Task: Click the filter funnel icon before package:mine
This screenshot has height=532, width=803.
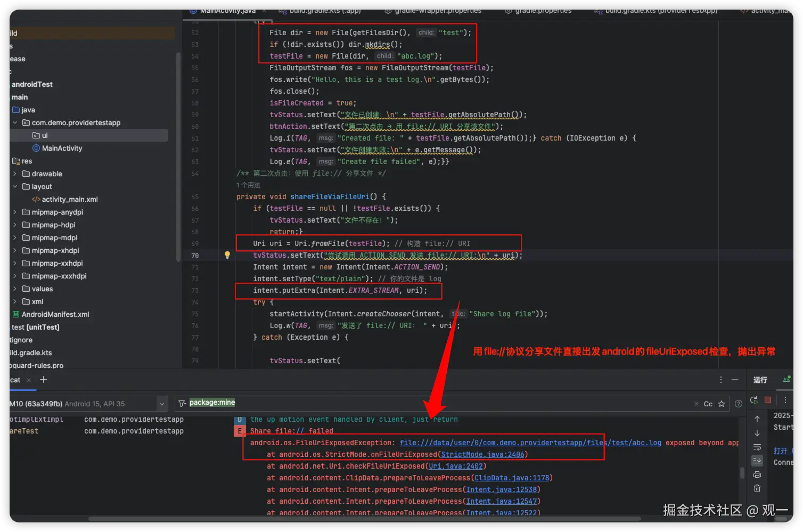Action: pos(182,403)
